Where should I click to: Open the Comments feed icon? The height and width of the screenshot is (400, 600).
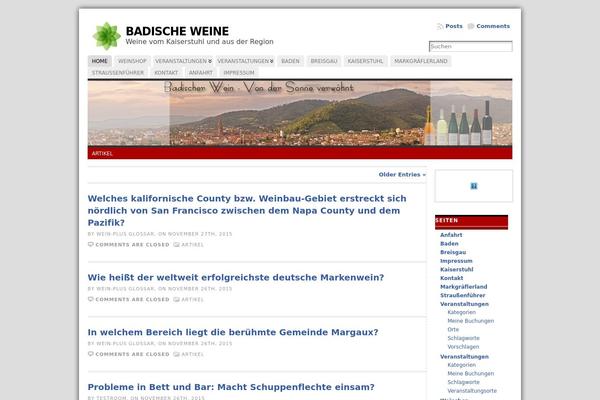[471, 26]
